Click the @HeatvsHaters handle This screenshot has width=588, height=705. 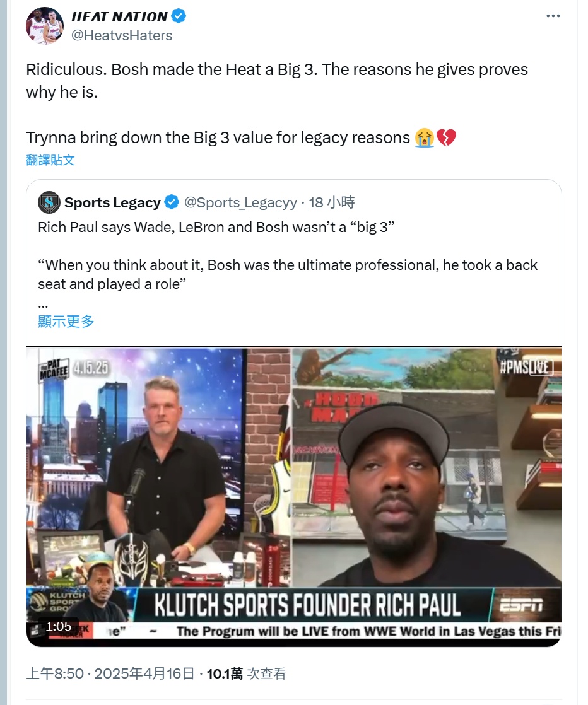[x=122, y=35]
